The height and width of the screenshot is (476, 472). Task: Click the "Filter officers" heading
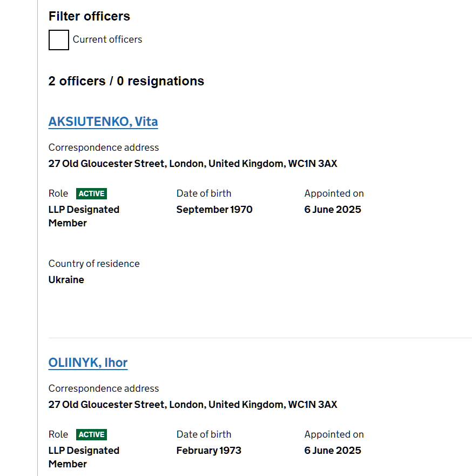pyautogui.click(x=89, y=16)
